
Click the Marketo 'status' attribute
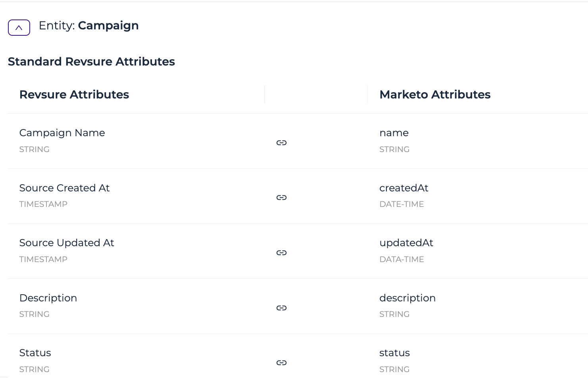394,353
